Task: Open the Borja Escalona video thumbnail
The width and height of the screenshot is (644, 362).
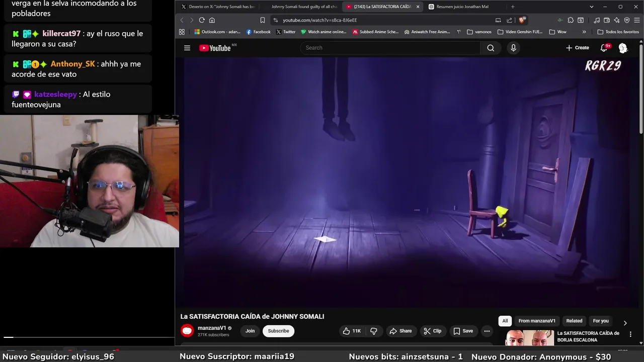Action: point(530,338)
